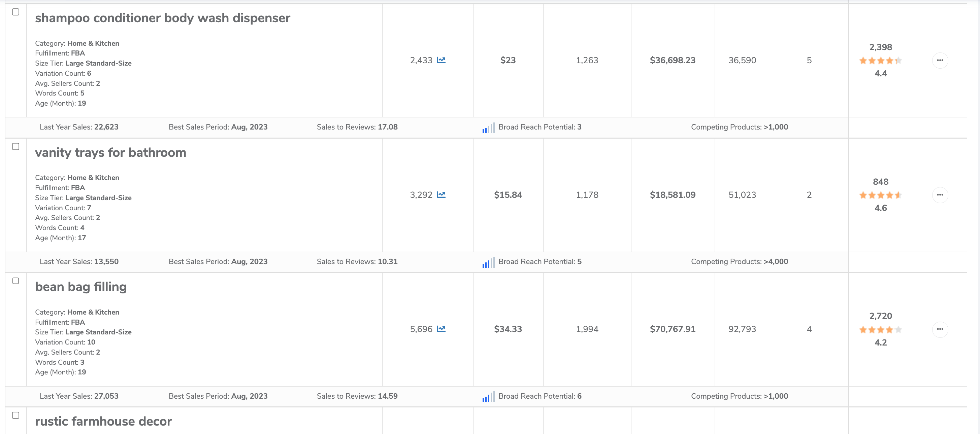Click value 36,590
Viewport: 980px width, 434px height.
point(742,60)
